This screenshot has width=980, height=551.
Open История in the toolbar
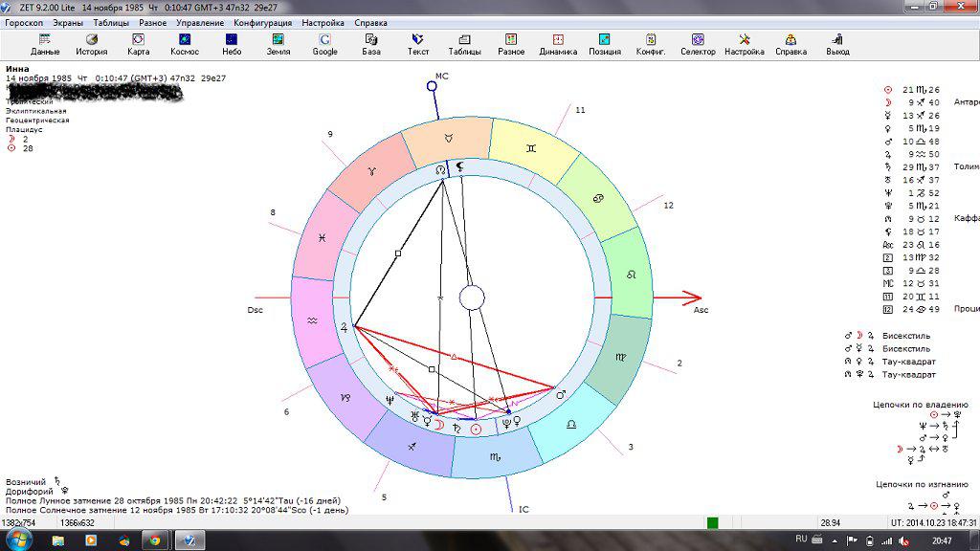point(91,45)
